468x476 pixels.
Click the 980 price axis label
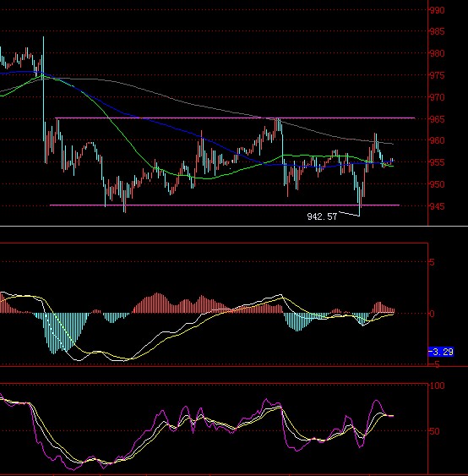point(438,53)
